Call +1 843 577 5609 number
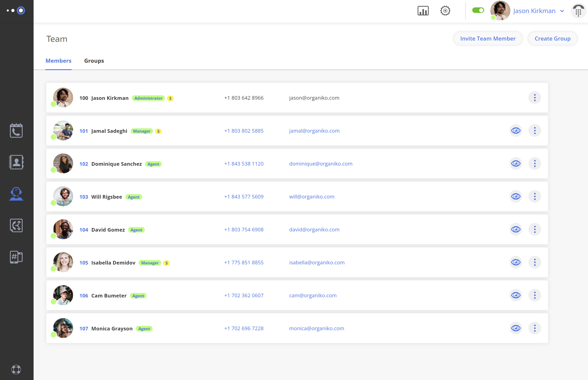 point(244,197)
